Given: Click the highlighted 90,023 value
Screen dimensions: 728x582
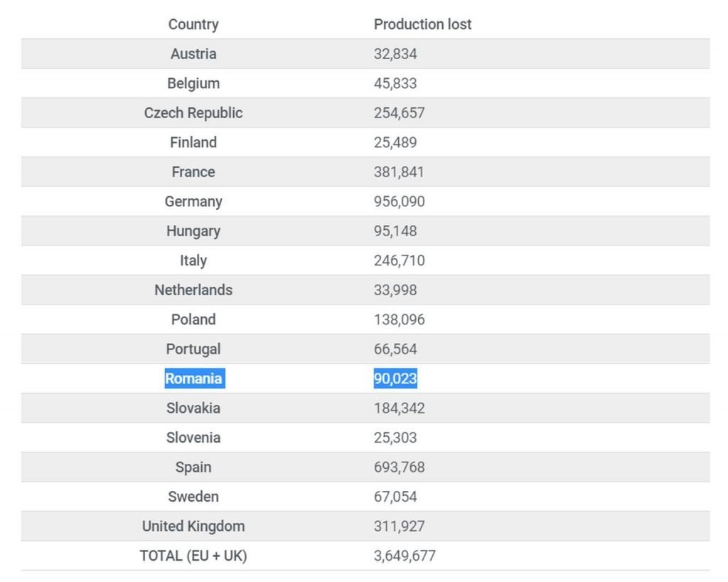Looking at the screenshot, I should pyautogui.click(x=395, y=379).
